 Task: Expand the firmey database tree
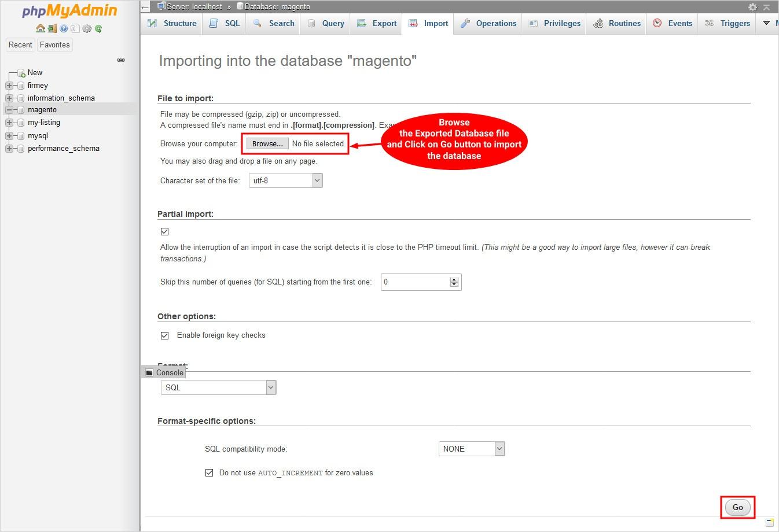click(9, 86)
